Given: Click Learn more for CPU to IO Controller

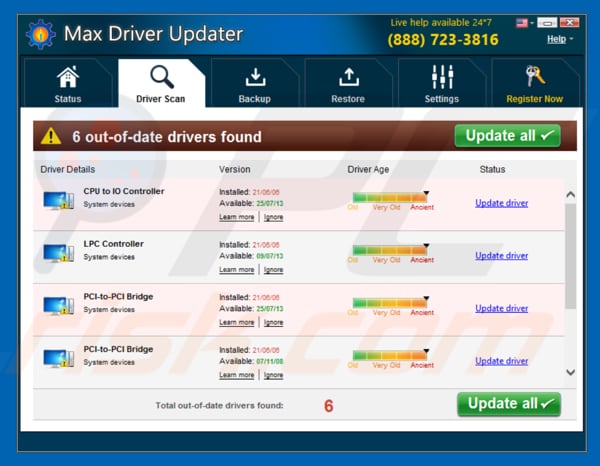Looking at the screenshot, I should [236, 217].
